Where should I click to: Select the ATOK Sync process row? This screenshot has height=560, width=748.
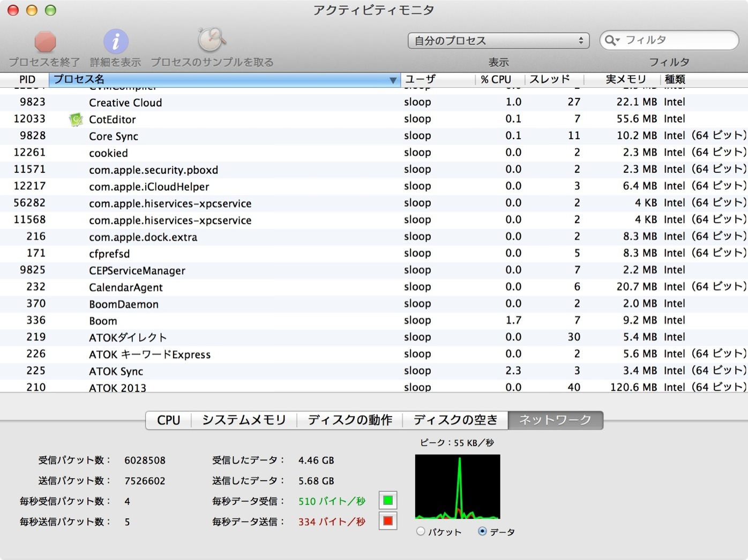point(374,371)
